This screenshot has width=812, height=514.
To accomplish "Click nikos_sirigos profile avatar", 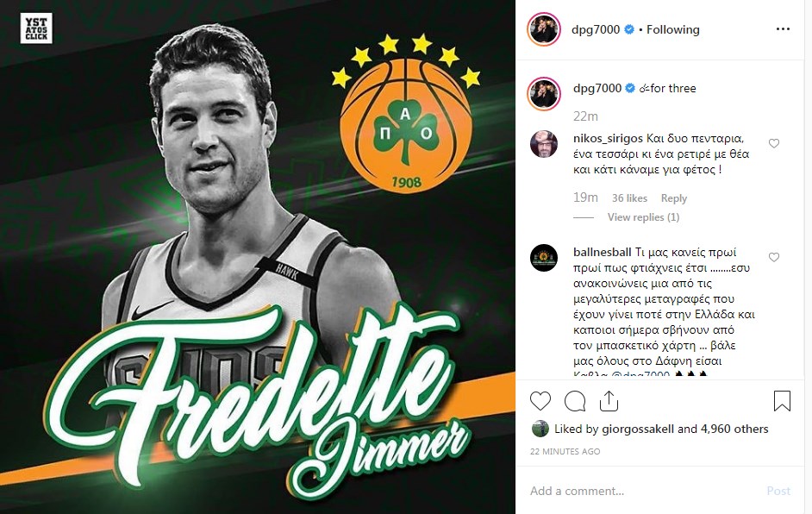I will coord(544,143).
